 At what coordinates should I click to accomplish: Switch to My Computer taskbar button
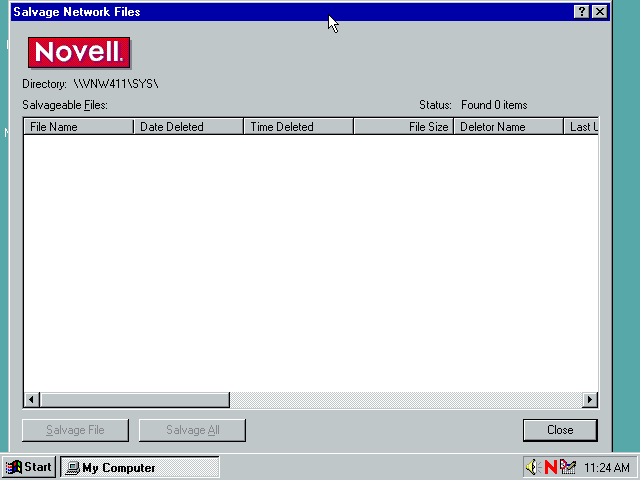[140, 467]
